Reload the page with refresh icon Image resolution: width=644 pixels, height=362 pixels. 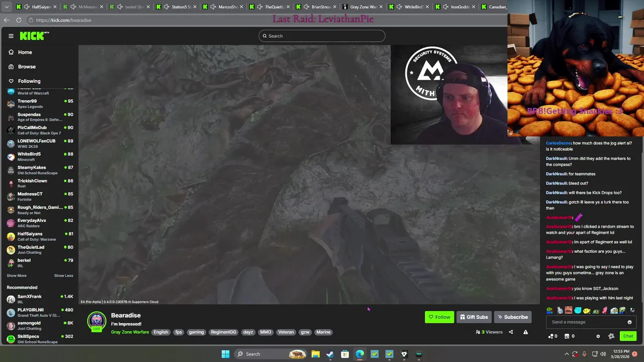(x=19, y=20)
